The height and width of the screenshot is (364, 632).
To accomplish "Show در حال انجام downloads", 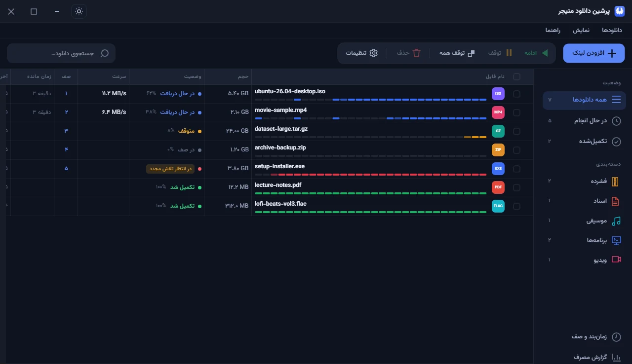I will point(585,121).
